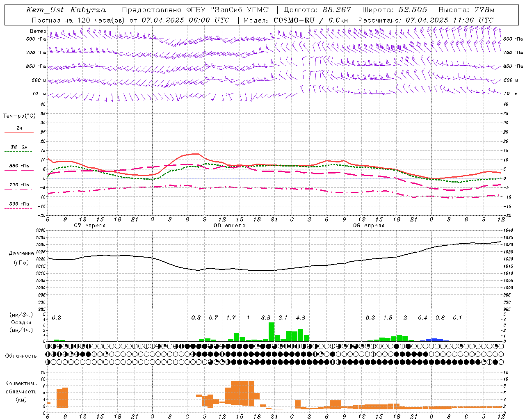The image size is (525, 420).
Task: Click the 09 апреля date label
Action: (368, 226)
